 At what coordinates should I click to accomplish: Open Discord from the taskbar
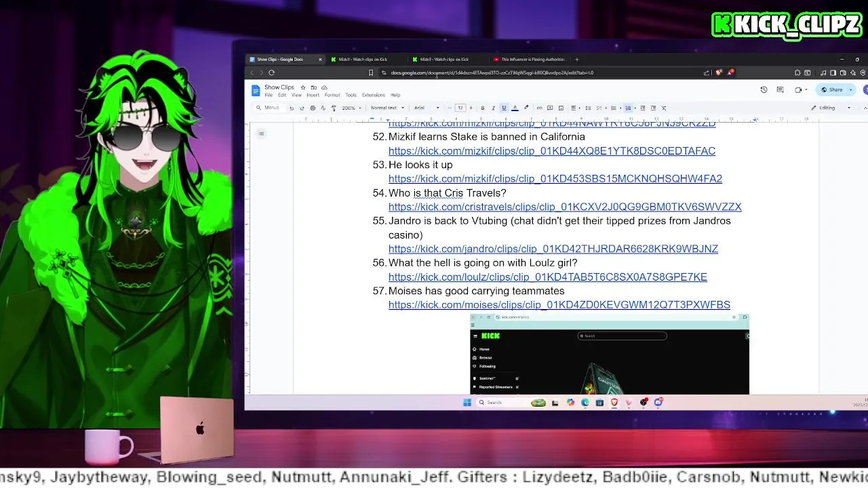[x=658, y=403]
